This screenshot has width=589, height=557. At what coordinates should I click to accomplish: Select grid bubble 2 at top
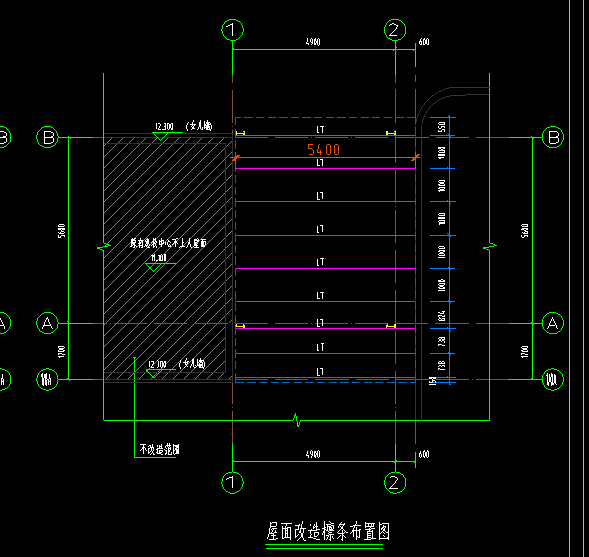pyautogui.click(x=395, y=30)
